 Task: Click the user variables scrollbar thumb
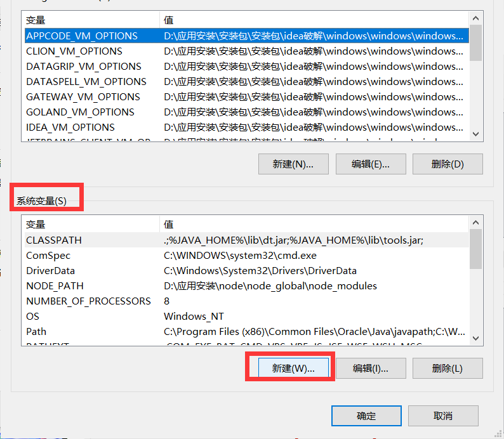pos(475,43)
